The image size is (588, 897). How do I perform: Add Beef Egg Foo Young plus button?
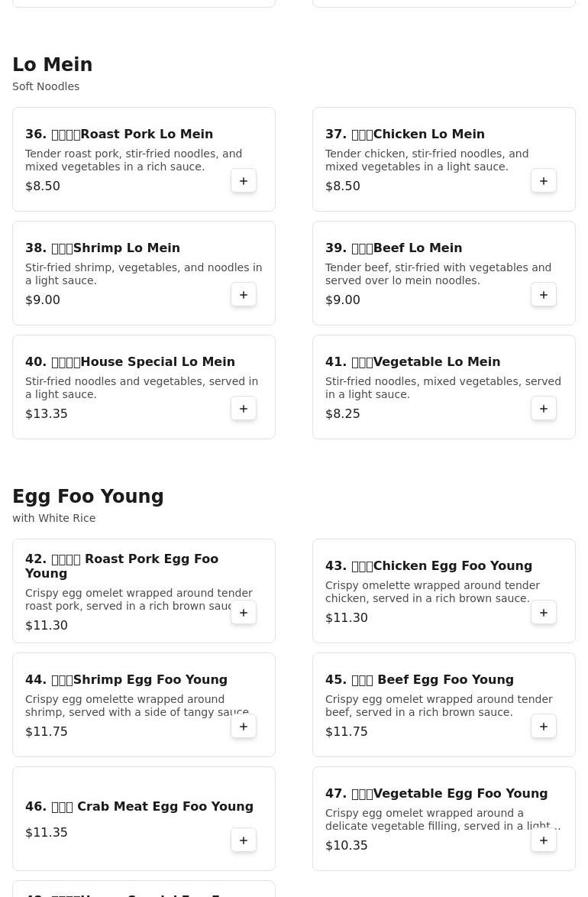coord(544,726)
